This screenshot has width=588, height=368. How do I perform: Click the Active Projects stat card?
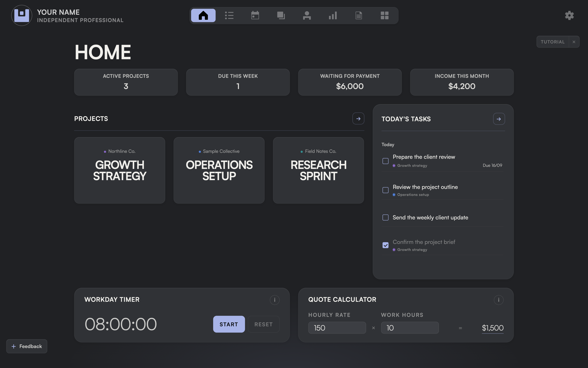pos(126,82)
